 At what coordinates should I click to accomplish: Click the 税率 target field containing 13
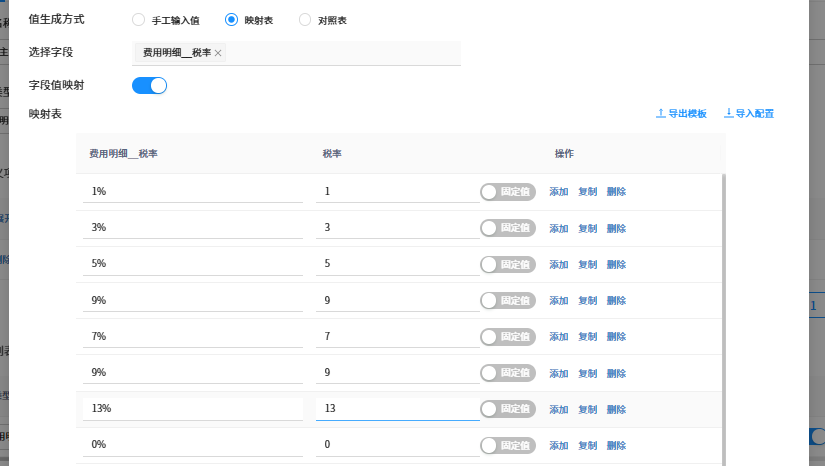[398, 409]
